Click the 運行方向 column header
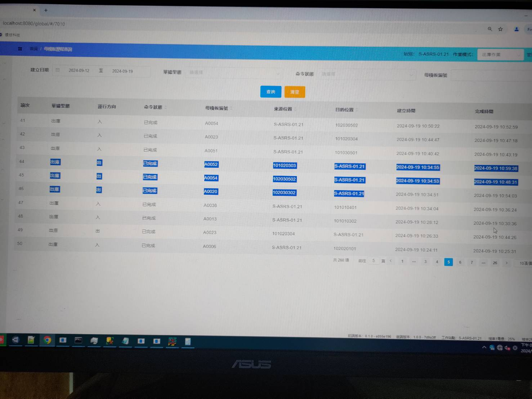532x399 pixels. click(107, 107)
